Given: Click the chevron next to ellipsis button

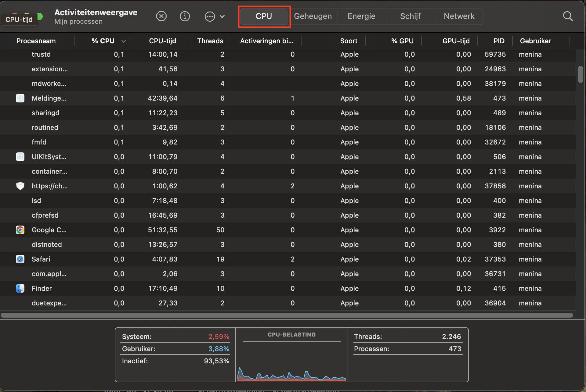Looking at the screenshot, I should tap(222, 16).
